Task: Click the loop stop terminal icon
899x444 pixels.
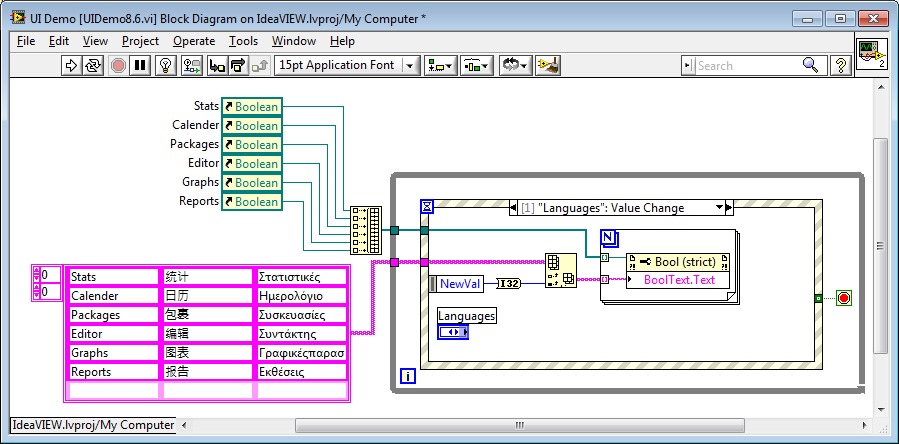Action: tap(843, 298)
